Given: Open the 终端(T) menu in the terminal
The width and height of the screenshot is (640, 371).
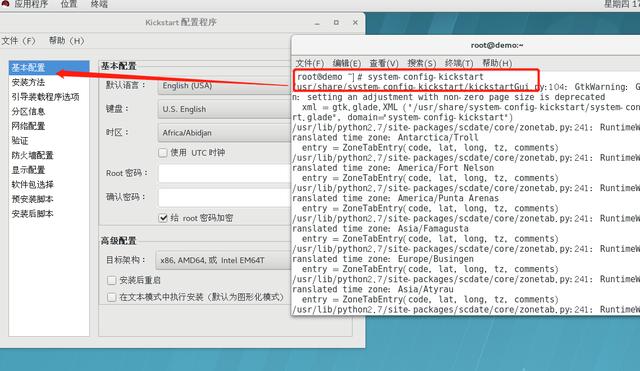Looking at the screenshot, I should point(459,63).
